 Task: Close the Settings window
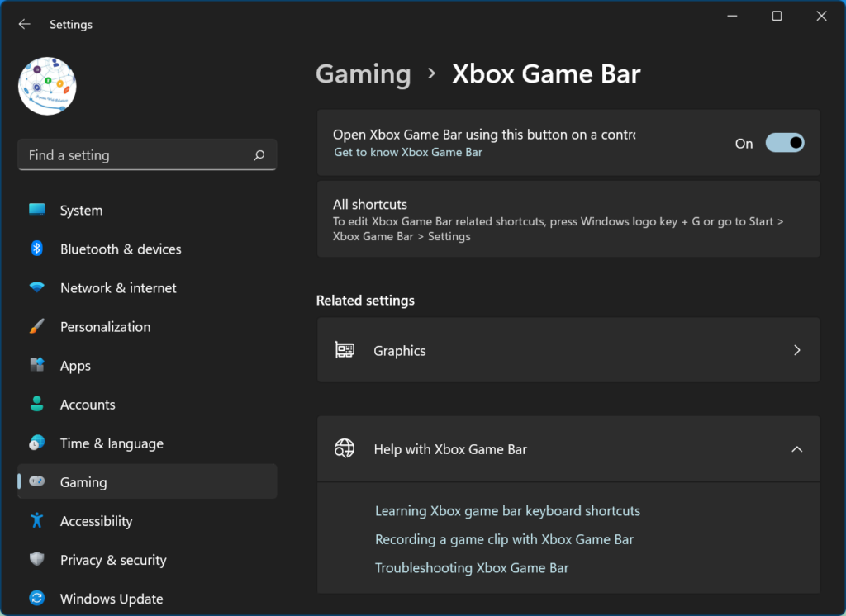821,17
